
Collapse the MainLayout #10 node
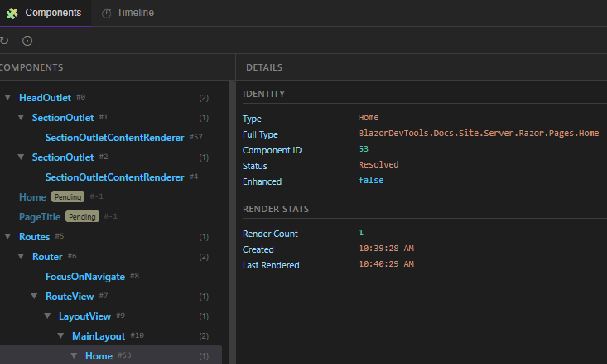coord(60,336)
